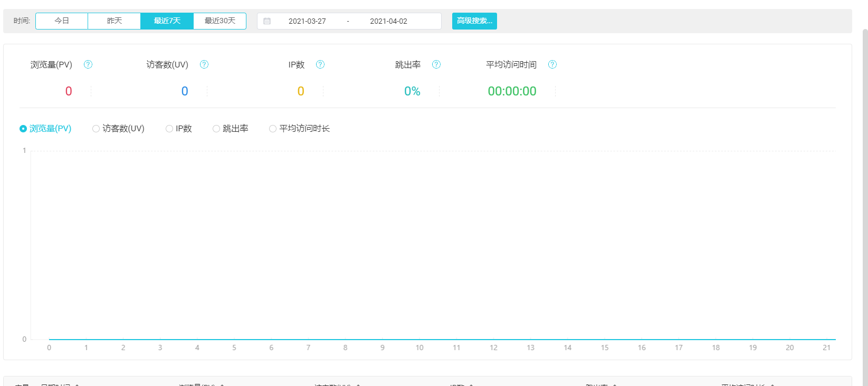This screenshot has height=386, width=868.
Task: Click the 跳出率 summary heading label
Action: (x=408, y=64)
